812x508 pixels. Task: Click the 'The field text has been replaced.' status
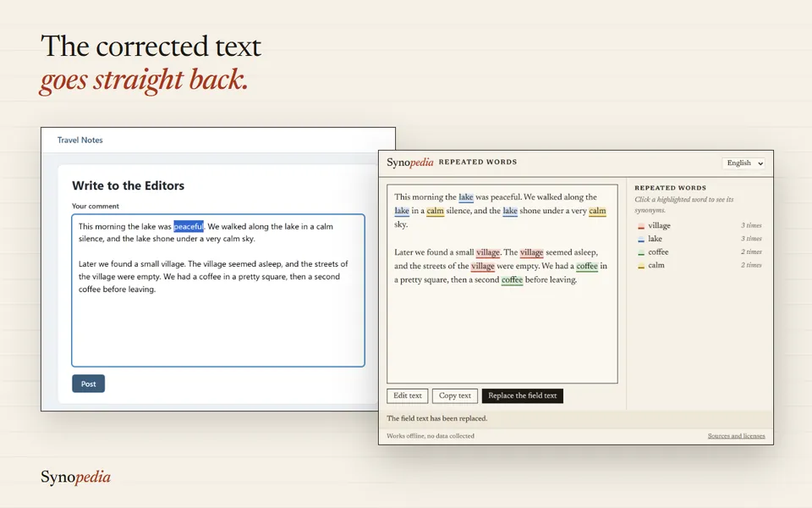[x=437, y=418]
